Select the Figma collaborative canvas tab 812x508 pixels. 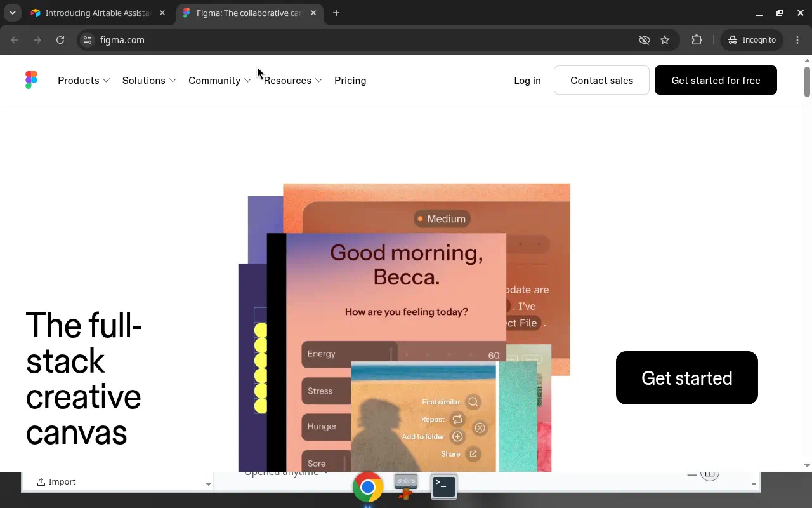click(249, 13)
